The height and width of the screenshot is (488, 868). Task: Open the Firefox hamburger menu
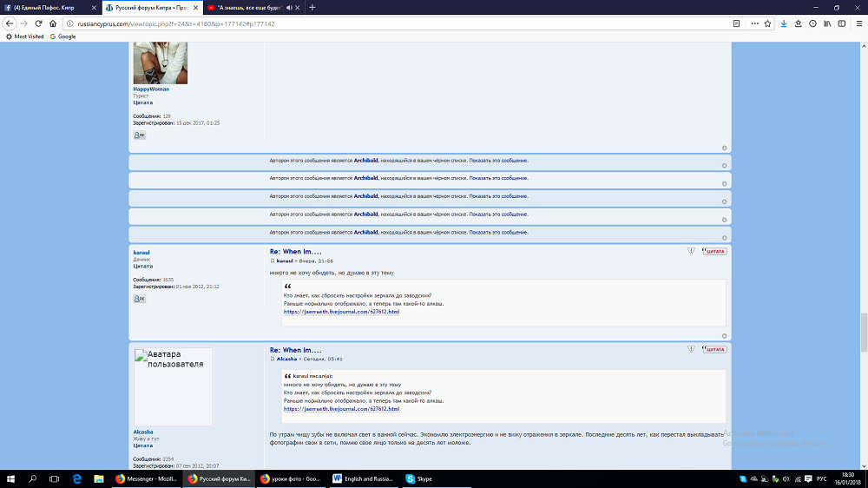click(858, 23)
